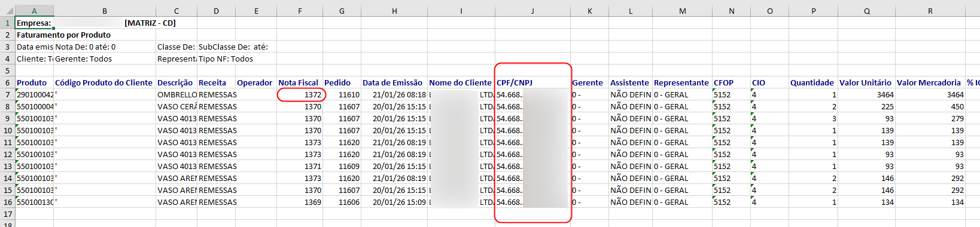Click the 'Valor Mercadoria' header cell

(930, 82)
